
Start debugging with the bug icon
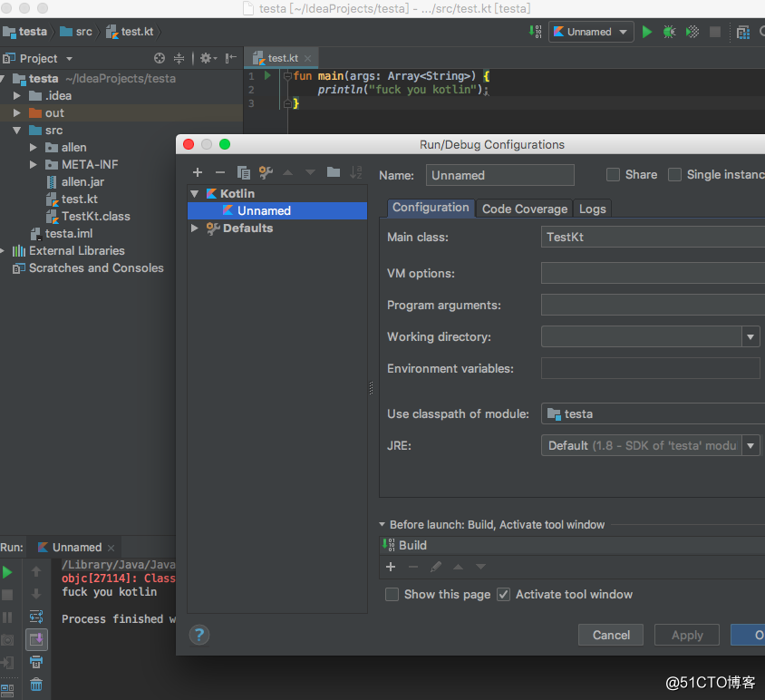pos(669,32)
